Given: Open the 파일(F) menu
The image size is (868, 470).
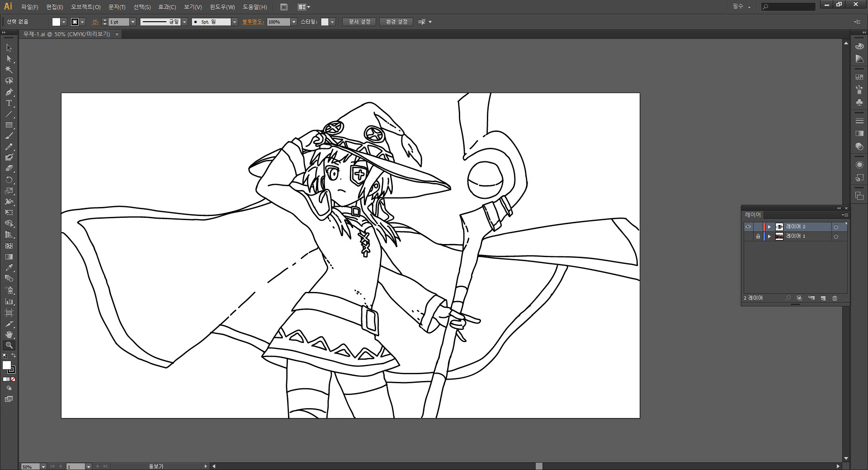Looking at the screenshot, I should [29, 7].
